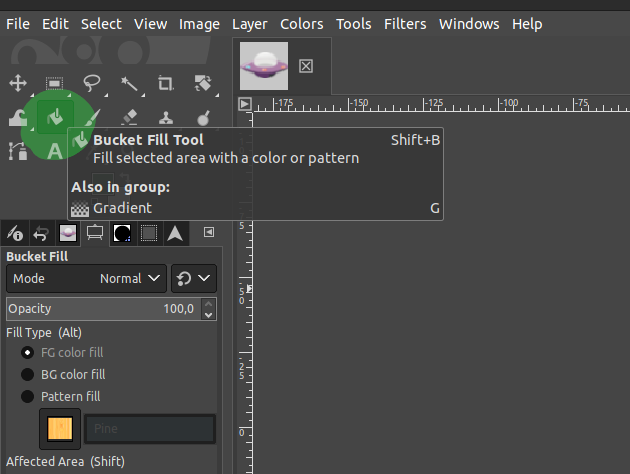Open the Edit menu
This screenshot has width=630, height=474.
click(x=55, y=24)
